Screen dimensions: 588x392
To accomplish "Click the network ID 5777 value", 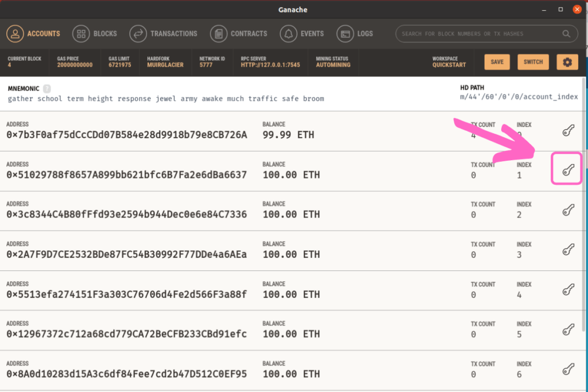I will tap(206, 65).
